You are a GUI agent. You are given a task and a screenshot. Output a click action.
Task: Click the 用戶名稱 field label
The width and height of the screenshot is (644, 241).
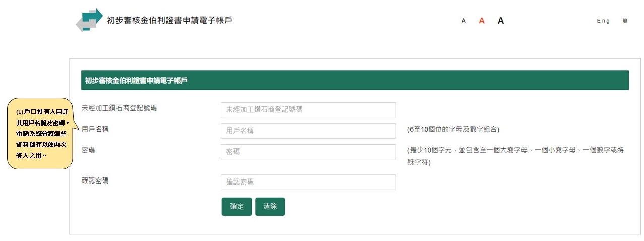click(95, 129)
